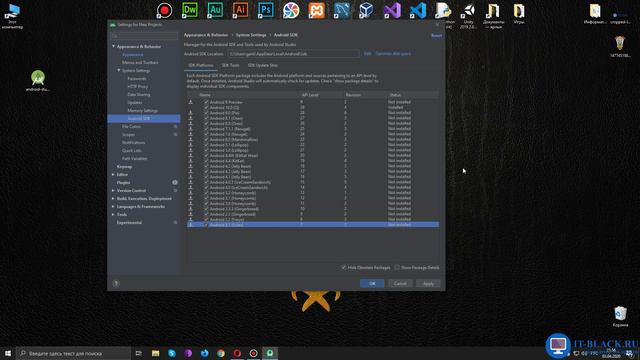This screenshot has width=640, height=360.
Task: Click the Apply button
Action: coord(429,283)
